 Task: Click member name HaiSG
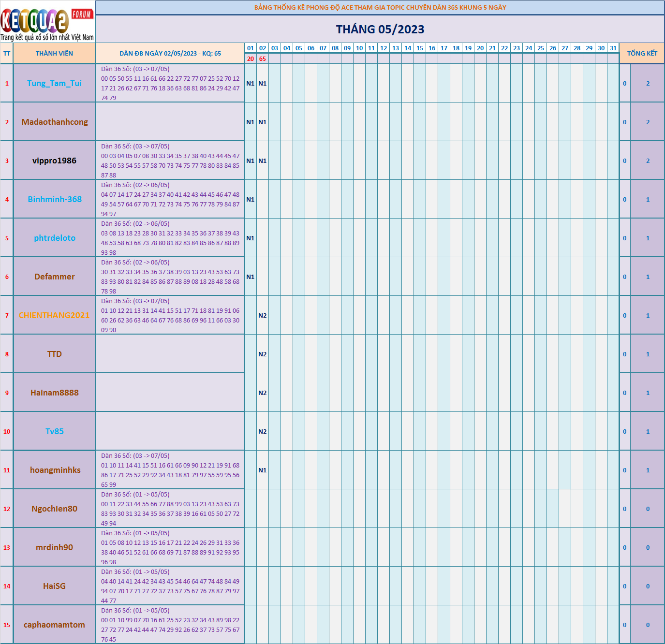[x=54, y=586]
